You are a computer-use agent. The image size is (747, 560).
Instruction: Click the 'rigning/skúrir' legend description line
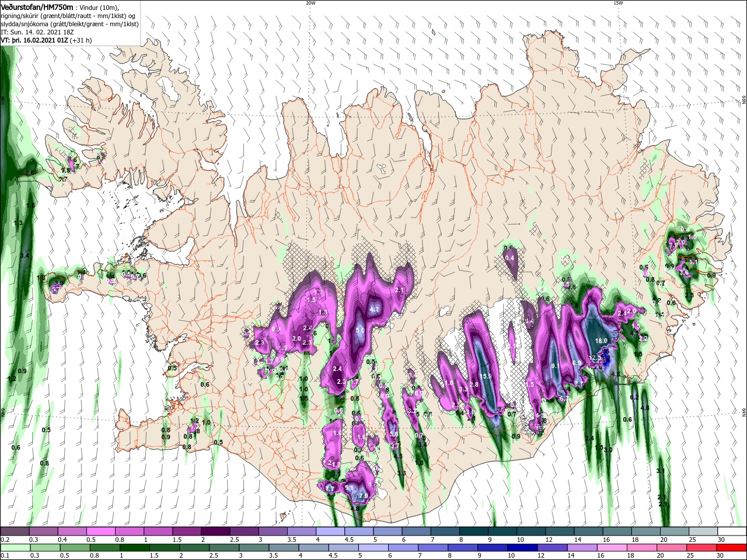pyautogui.click(x=68, y=15)
